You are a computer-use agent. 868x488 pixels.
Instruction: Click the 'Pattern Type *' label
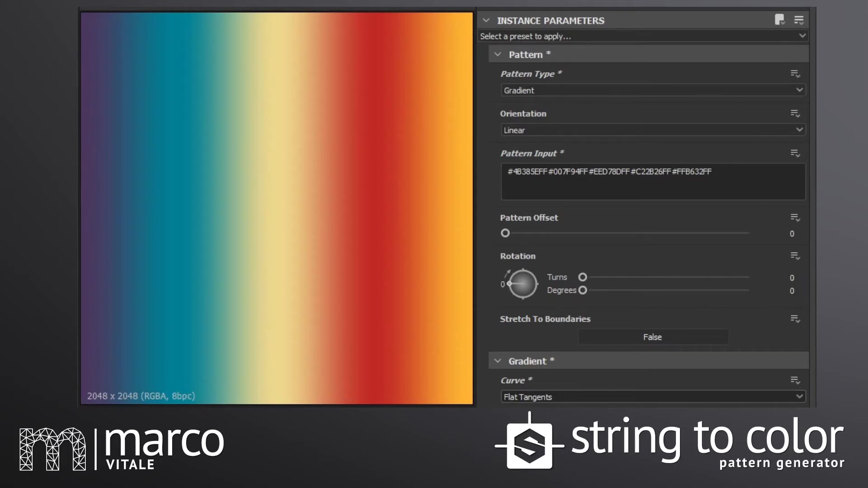tap(531, 74)
